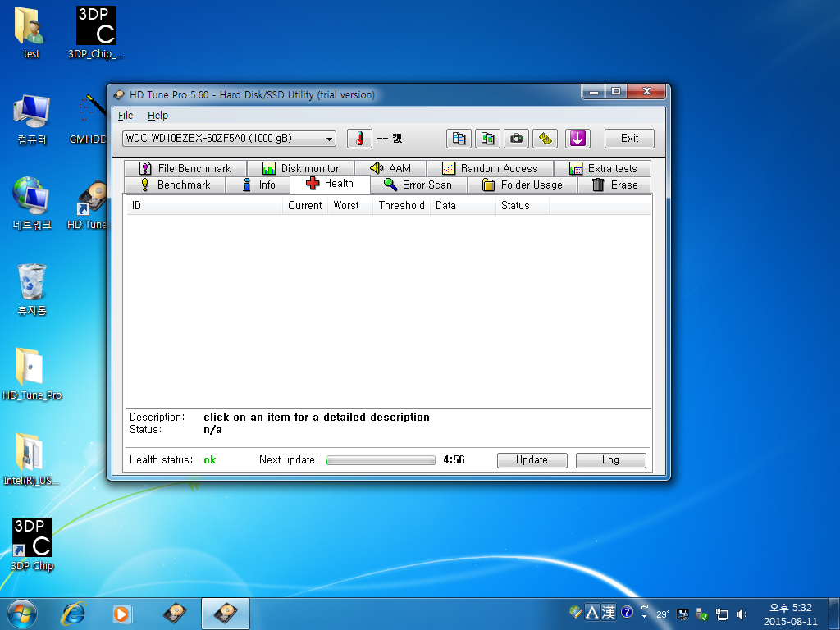Select the 네트워크 desktop icon

[32, 204]
